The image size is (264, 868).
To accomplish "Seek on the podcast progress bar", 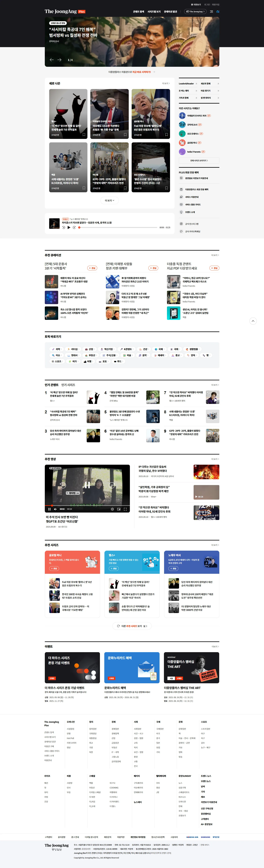I will [x=118, y=227].
